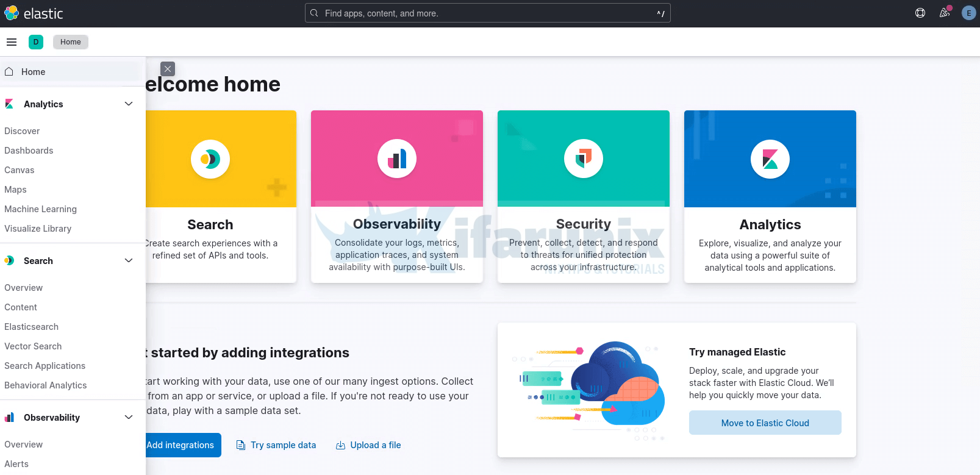Click the green D space avatar

click(36, 42)
